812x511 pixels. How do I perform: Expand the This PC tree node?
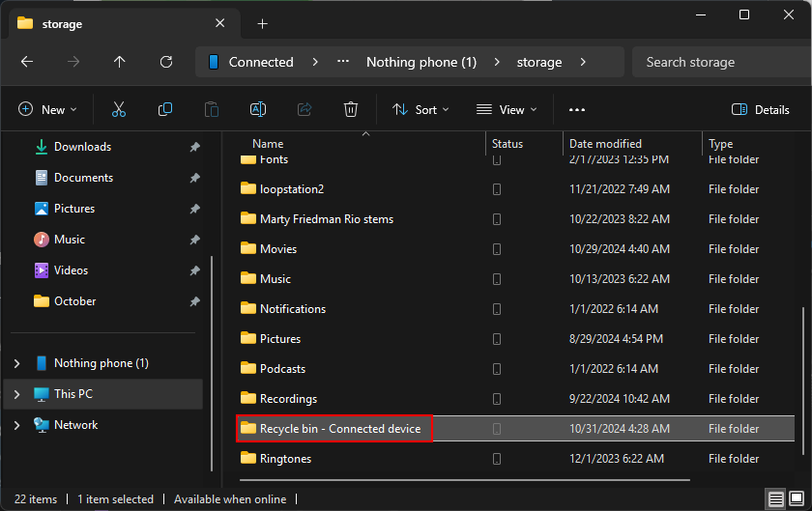click(x=16, y=394)
